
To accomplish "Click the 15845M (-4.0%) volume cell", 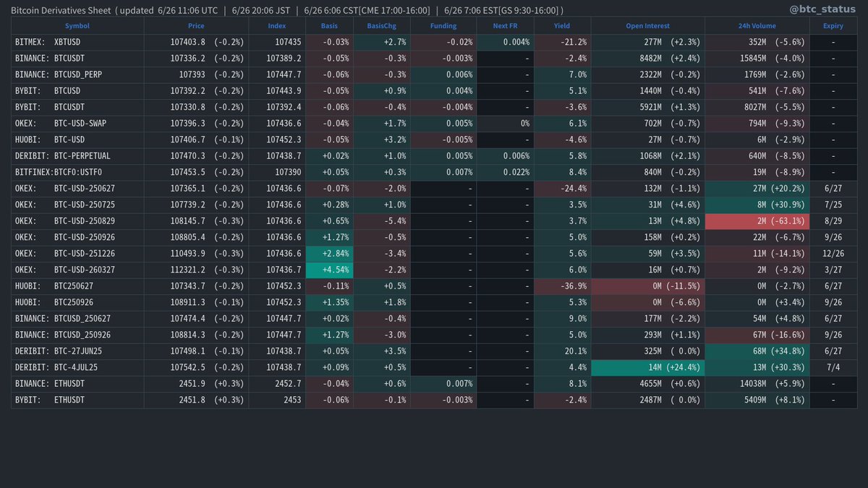I will click(x=757, y=58).
